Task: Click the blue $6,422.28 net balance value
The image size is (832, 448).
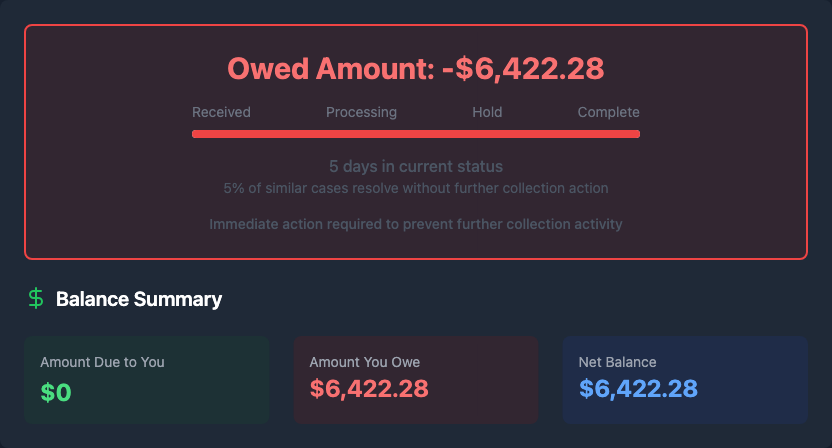Action: tap(638, 389)
